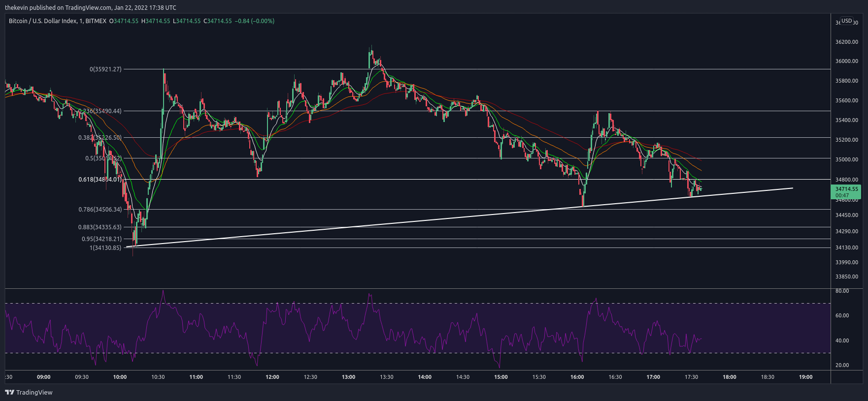Click 35800.00 on the price axis
This screenshot has height=401, width=868.
(847, 81)
